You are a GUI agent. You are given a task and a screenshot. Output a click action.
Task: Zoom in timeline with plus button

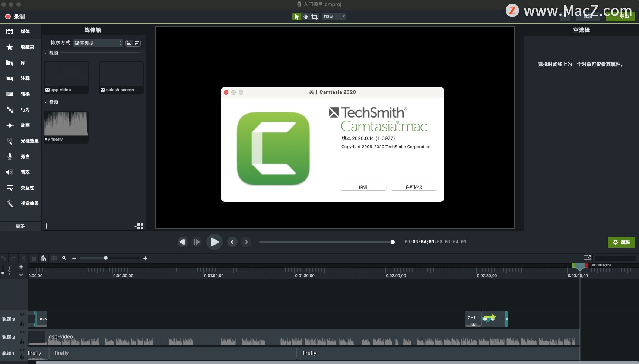145,258
